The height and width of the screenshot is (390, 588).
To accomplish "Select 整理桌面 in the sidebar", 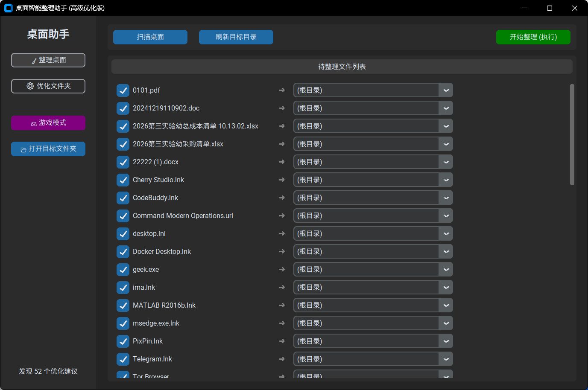I will point(48,60).
